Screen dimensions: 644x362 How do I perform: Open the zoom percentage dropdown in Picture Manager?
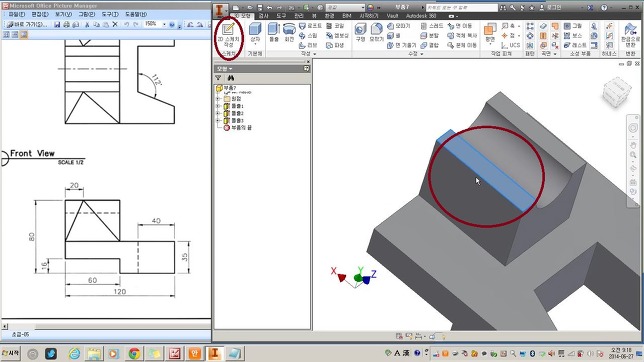coord(164,25)
